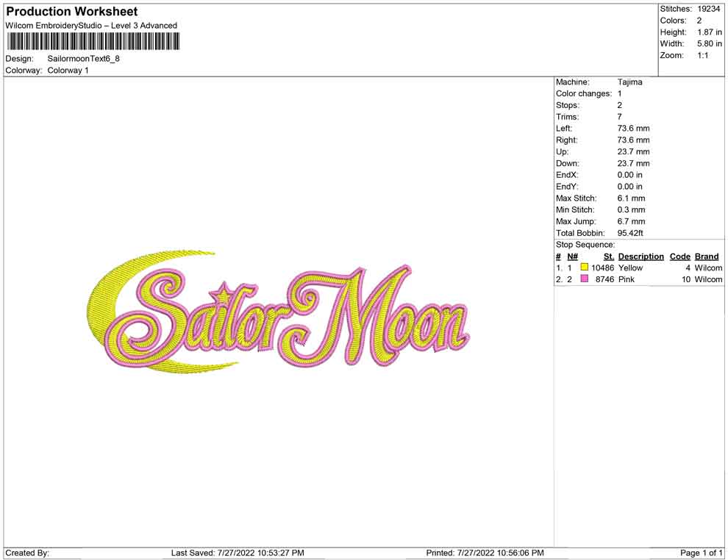Click the Up value '23.7 mm'
This screenshot has height=560, width=728.
pyautogui.click(x=633, y=151)
